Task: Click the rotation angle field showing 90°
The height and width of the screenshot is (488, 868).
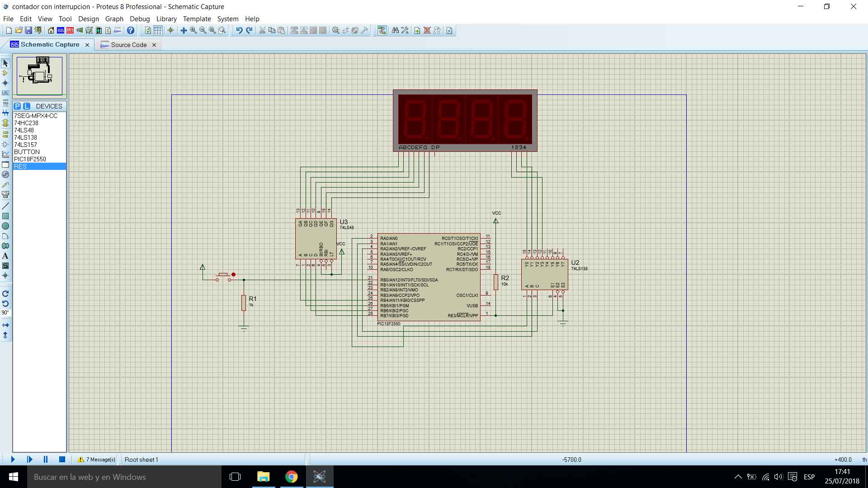Action: tap(5, 313)
